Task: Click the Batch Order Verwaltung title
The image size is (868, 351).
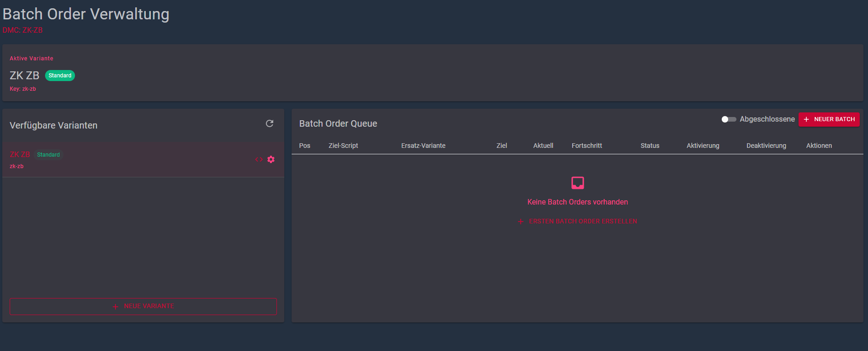Action: pyautogui.click(x=86, y=14)
